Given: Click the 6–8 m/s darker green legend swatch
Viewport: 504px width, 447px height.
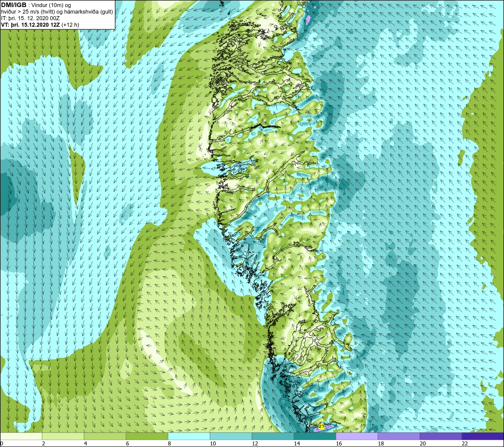Looking at the screenshot, I should 147,436.
